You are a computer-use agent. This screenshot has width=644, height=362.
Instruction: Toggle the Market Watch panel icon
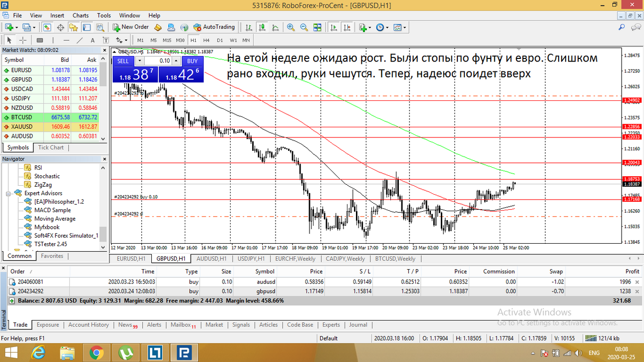[47, 27]
